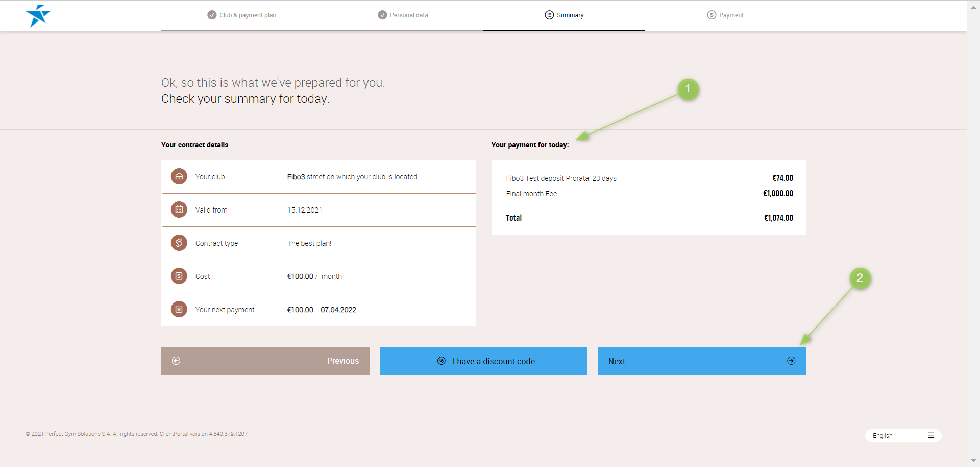Click the Contract type icon
Image resolution: width=980 pixels, height=467 pixels.
click(x=179, y=243)
